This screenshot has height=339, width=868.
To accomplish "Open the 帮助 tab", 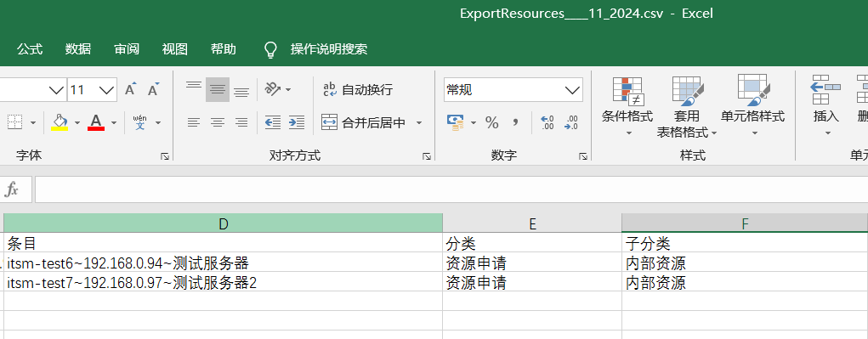I will click(x=224, y=49).
